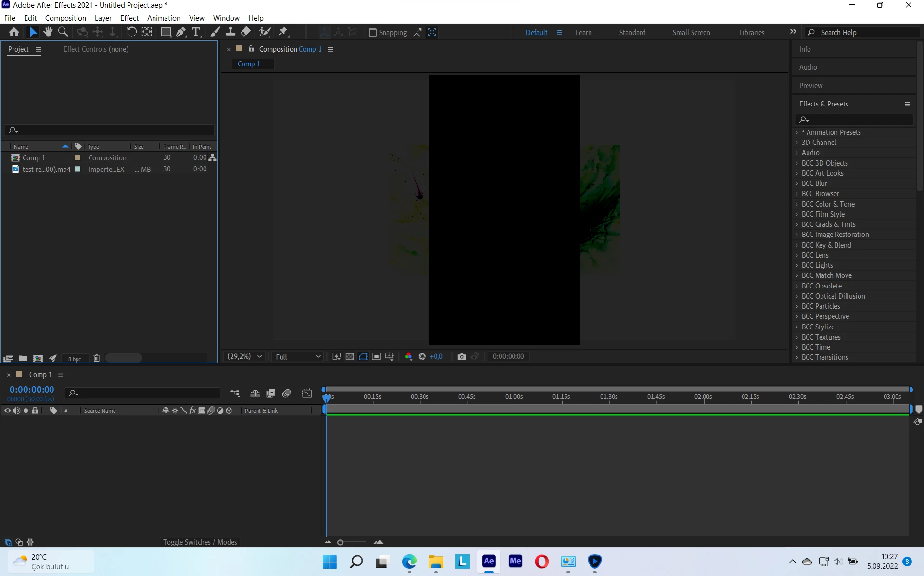Viewport: 924px width, 576px height.
Task: Toggle the timeline lock column icon
Action: (35, 411)
